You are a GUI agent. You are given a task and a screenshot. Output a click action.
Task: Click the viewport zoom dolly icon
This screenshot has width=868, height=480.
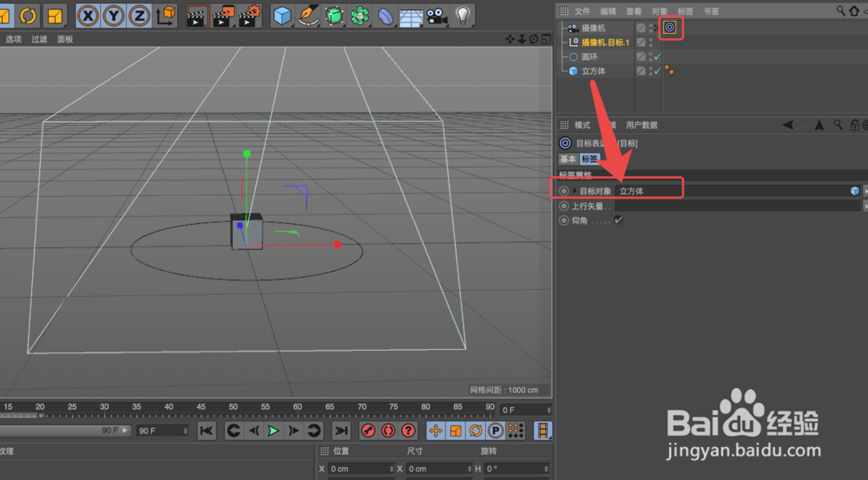[522, 39]
